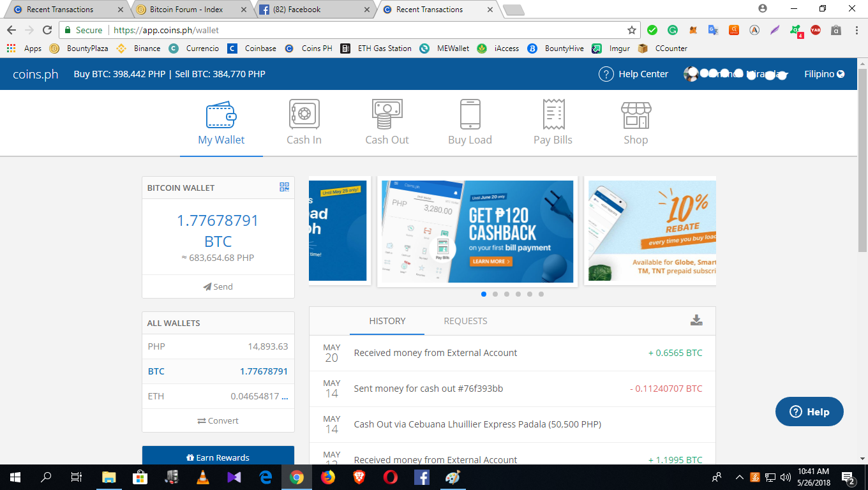Open the Pay Bills receipt icon
The width and height of the screenshot is (868, 490).
click(x=553, y=115)
